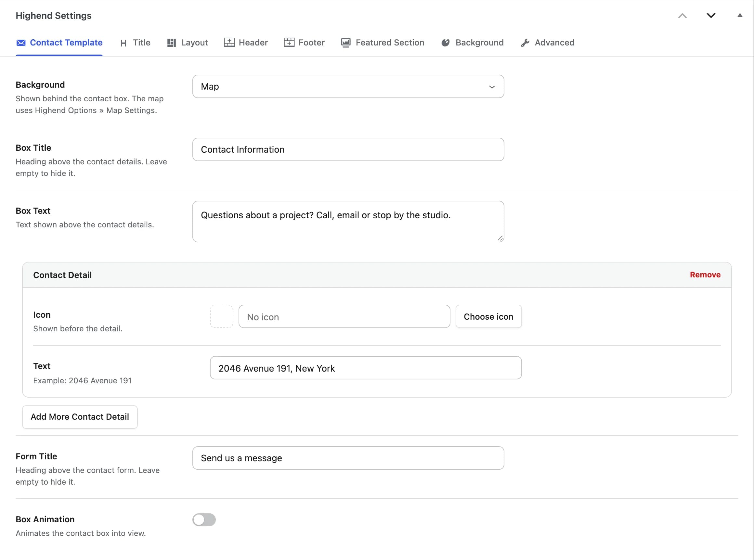Open the Background Map dropdown
The height and width of the screenshot is (560, 754).
(348, 86)
